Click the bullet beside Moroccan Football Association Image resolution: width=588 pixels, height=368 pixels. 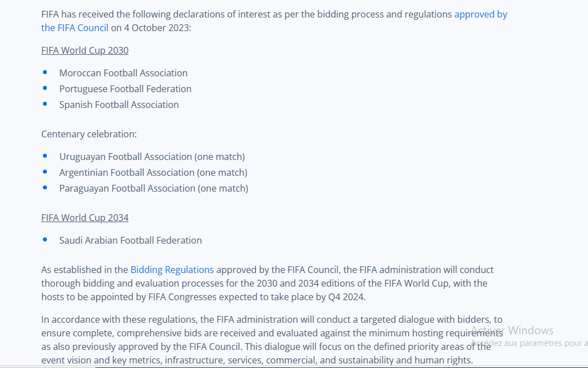pyautogui.click(x=45, y=72)
